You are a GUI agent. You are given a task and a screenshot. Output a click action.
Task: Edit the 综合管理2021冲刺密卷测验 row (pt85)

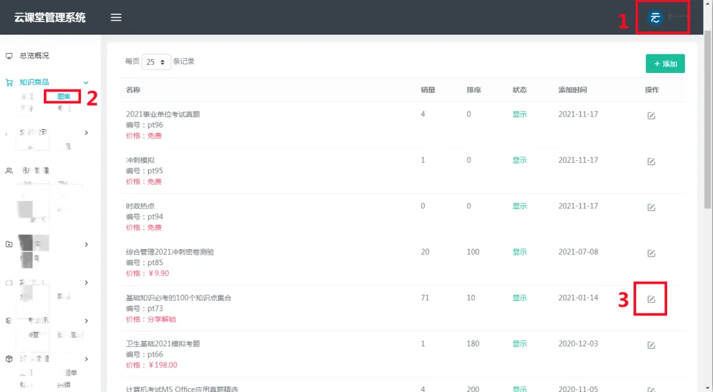tap(651, 253)
